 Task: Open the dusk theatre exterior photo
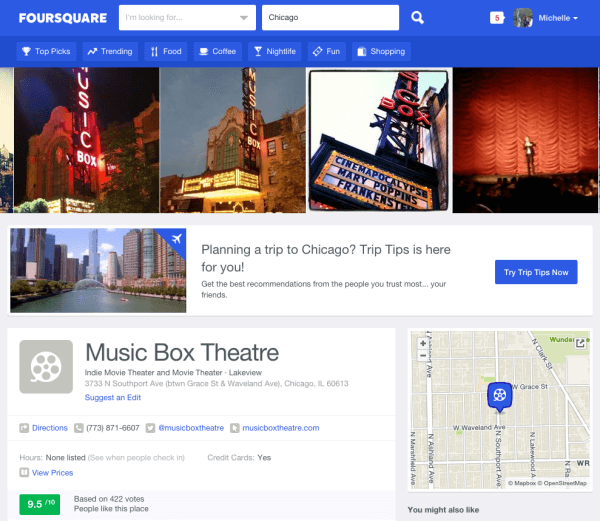tap(233, 140)
